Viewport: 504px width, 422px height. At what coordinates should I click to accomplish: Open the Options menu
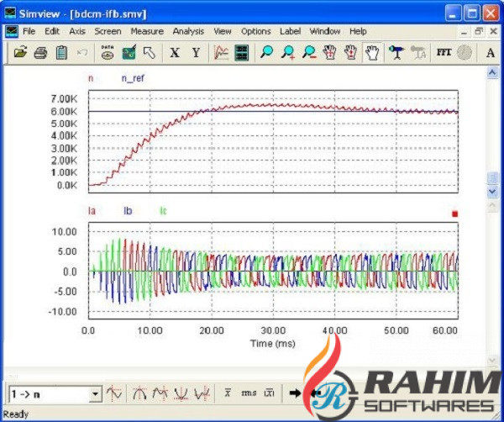(x=256, y=31)
